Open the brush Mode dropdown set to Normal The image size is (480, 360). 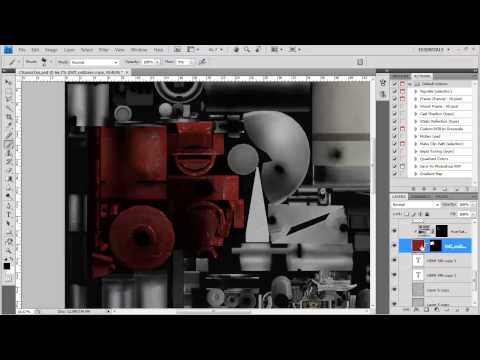[95, 62]
